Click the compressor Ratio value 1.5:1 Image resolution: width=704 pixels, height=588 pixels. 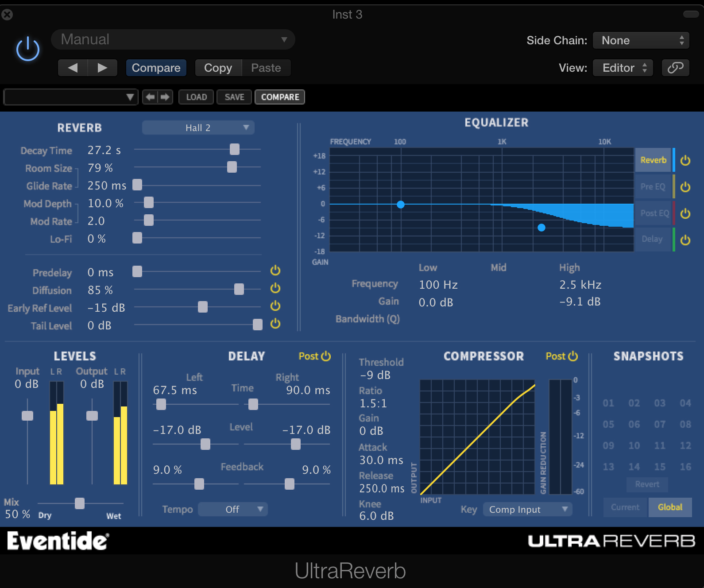point(373,403)
